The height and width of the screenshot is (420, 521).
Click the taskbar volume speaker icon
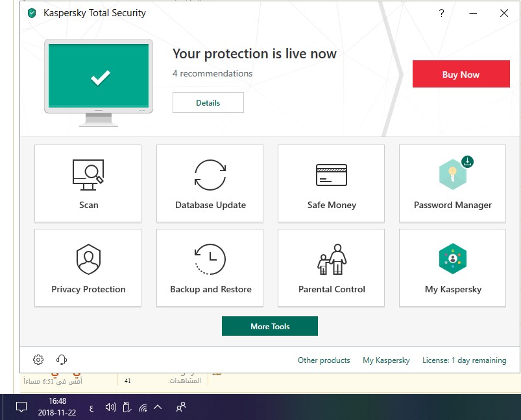point(111,407)
